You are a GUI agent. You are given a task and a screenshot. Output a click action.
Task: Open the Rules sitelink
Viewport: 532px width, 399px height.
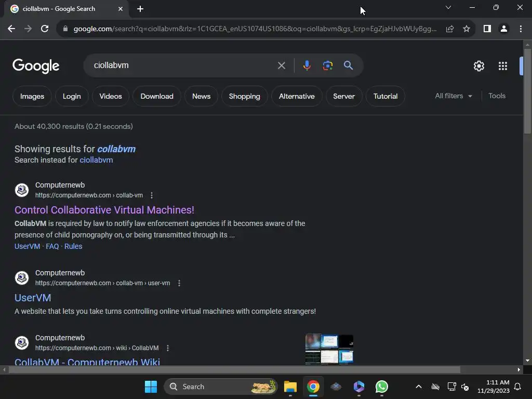73,246
